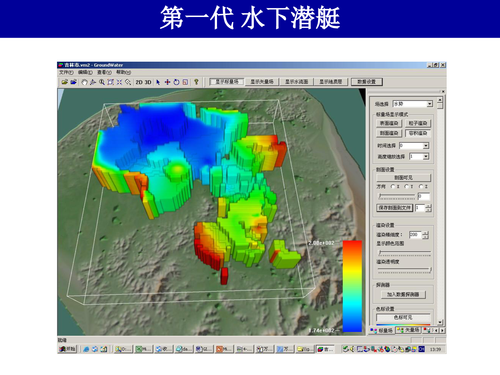The height and width of the screenshot is (375, 500).
Task: Click the 显示水流面 toolbar button
Action: 296,82
